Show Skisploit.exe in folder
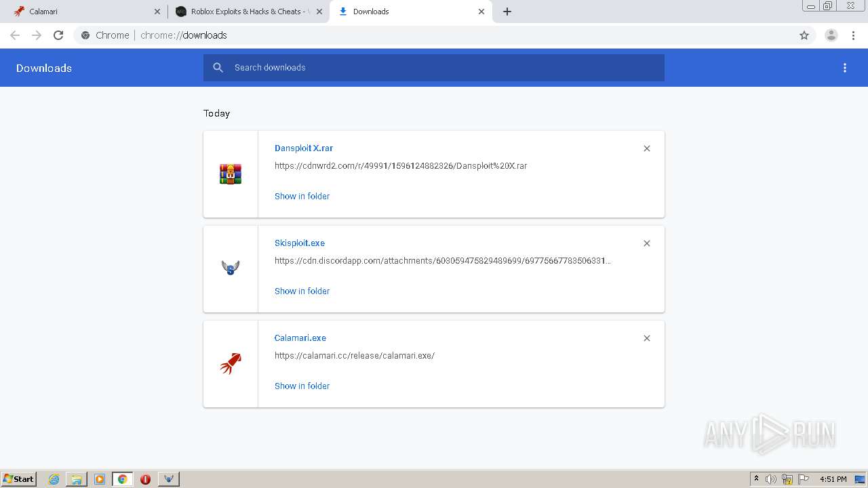The image size is (868, 488). 302,291
